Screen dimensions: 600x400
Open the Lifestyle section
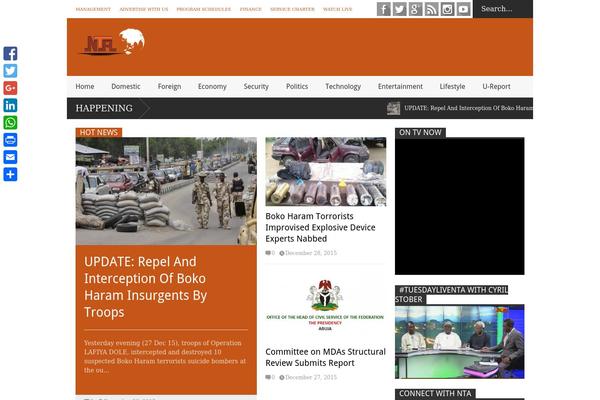click(x=452, y=87)
